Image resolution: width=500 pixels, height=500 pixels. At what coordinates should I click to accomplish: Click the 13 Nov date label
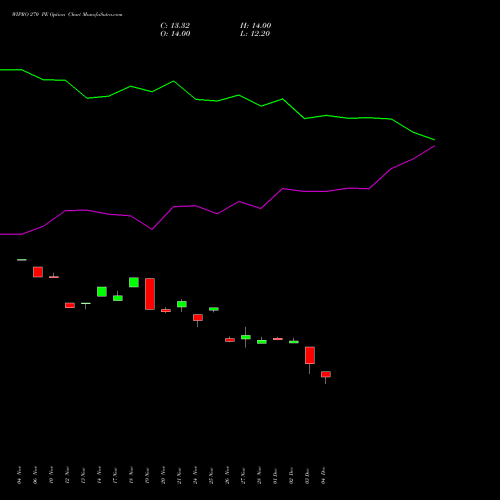[x=83, y=475]
